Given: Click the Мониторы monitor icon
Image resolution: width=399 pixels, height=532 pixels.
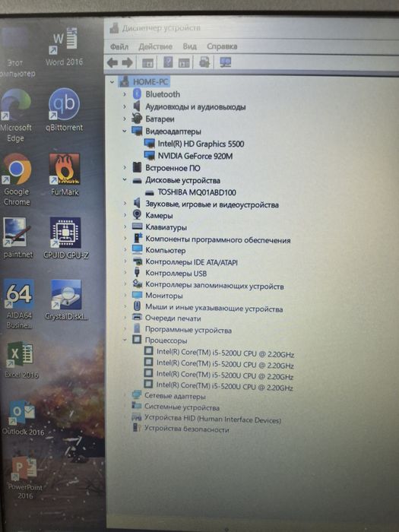Looking at the screenshot, I should [137, 295].
